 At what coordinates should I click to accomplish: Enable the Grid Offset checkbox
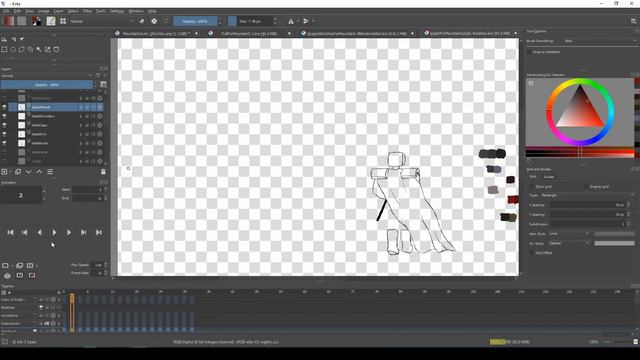click(531, 253)
